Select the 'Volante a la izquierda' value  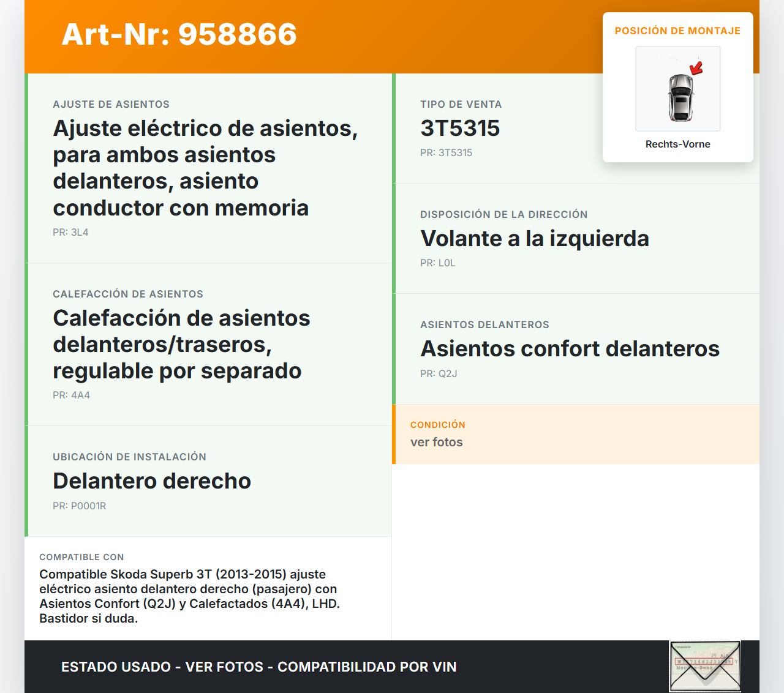[535, 238]
